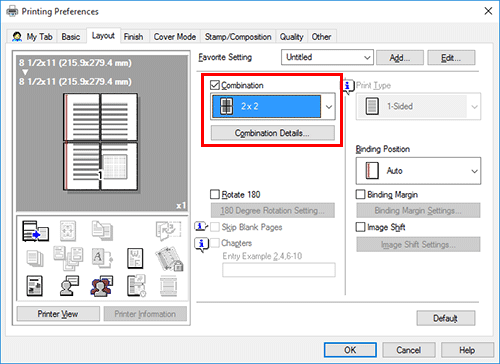Click the printer output icon with blue arrow
This screenshot has height=364, width=500.
(35, 231)
